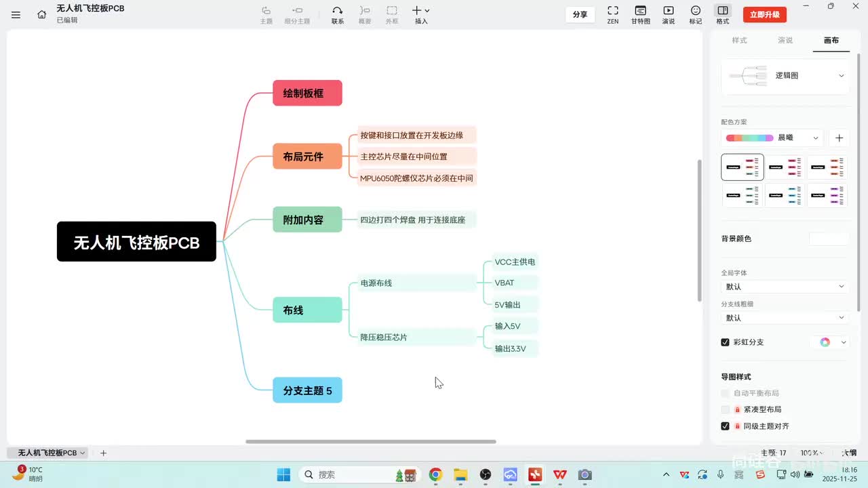Open the rainbow branch color picker

[x=829, y=342]
